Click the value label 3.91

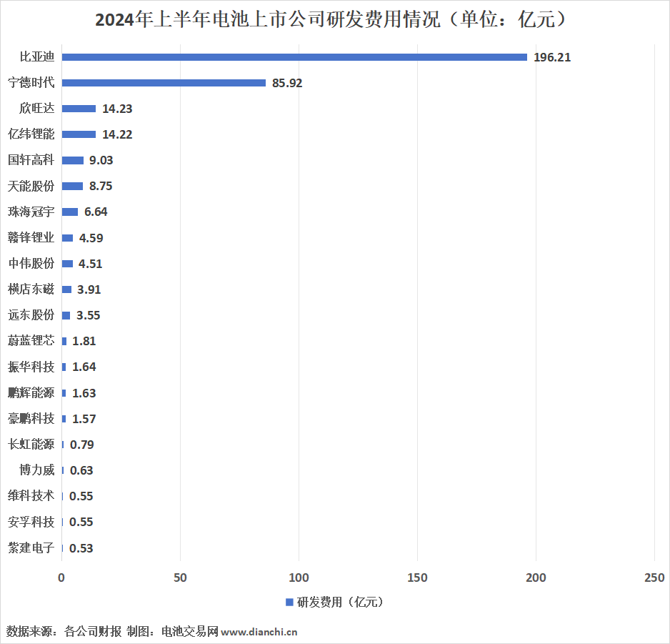[89, 289]
